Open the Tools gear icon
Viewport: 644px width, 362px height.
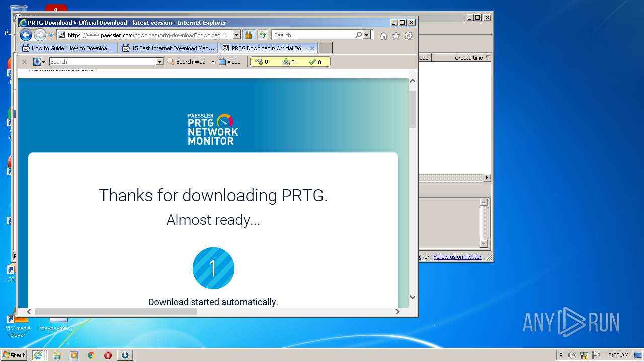coord(409,36)
